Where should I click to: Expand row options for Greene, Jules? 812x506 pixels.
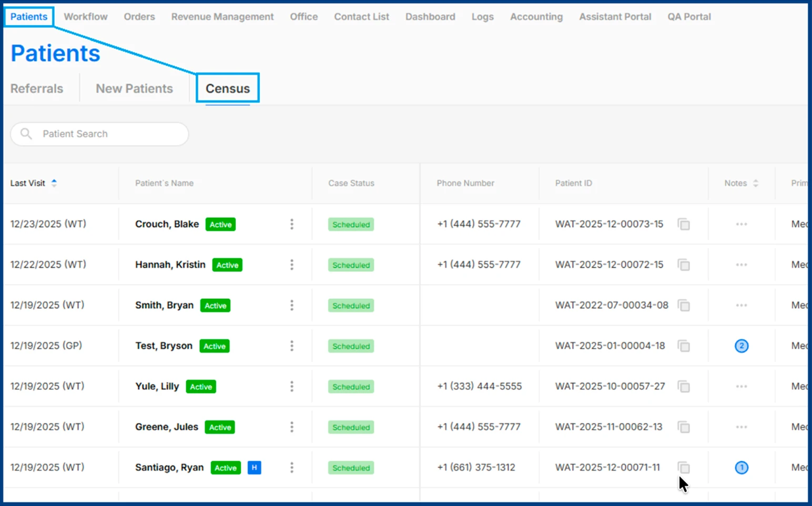(x=292, y=427)
